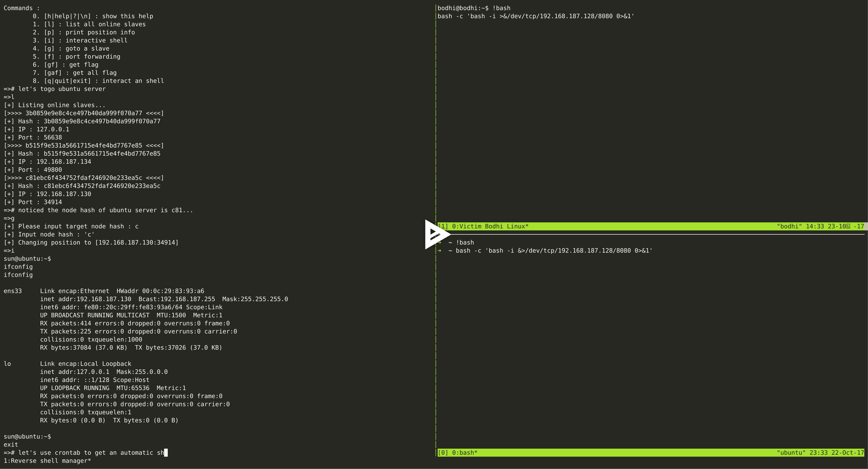Click the "ubuntu" 23:33 22-Oct-17 status text
The width and height of the screenshot is (868, 469).
[820, 453]
